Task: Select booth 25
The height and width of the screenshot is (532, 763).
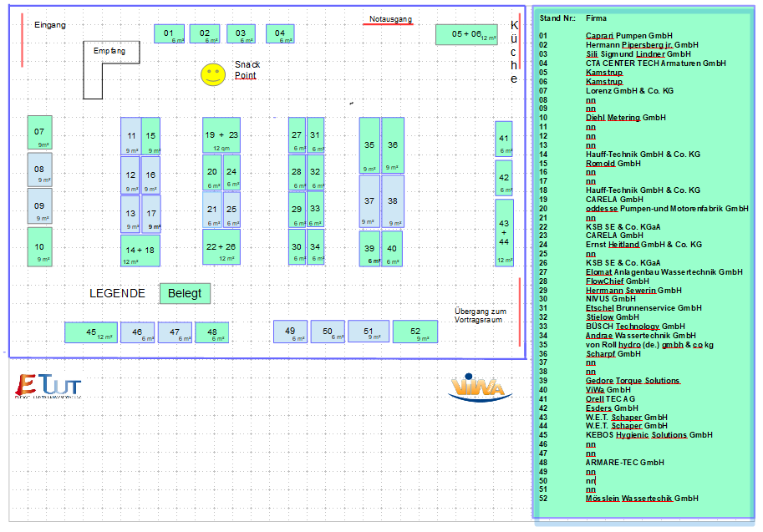Action: [231, 210]
